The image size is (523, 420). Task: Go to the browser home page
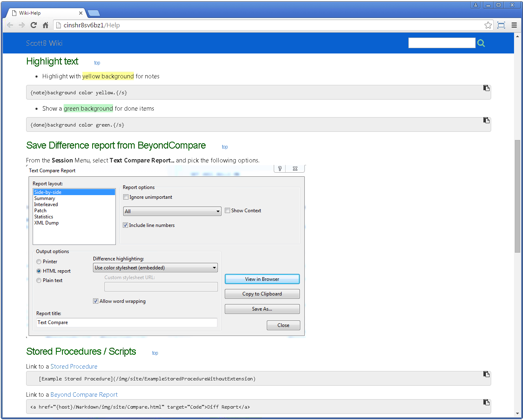(x=46, y=25)
